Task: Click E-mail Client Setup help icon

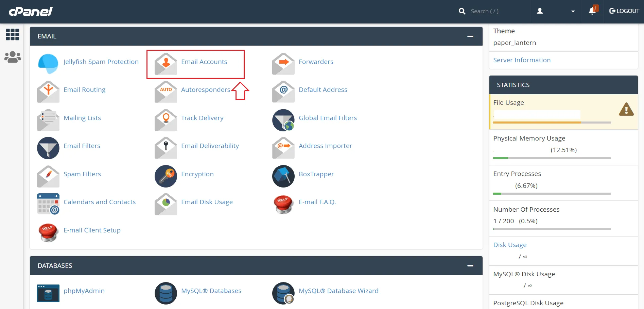Action: click(48, 232)
